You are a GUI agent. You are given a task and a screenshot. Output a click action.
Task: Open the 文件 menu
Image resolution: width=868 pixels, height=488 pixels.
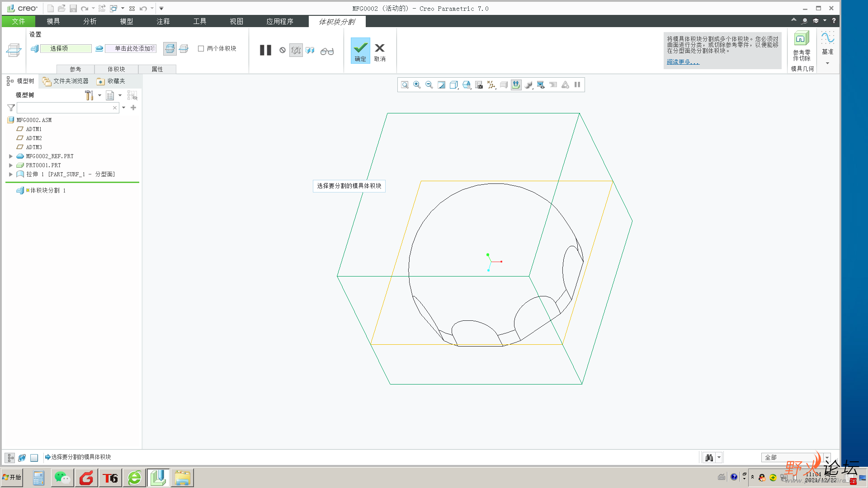19,21
